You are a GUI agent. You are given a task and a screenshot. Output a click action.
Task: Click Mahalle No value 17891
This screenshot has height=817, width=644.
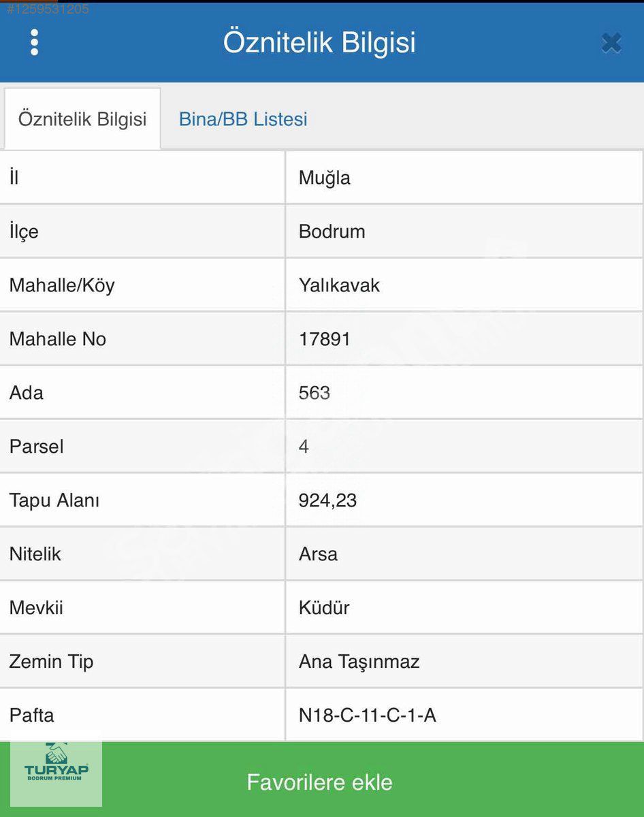click(324, 339)
